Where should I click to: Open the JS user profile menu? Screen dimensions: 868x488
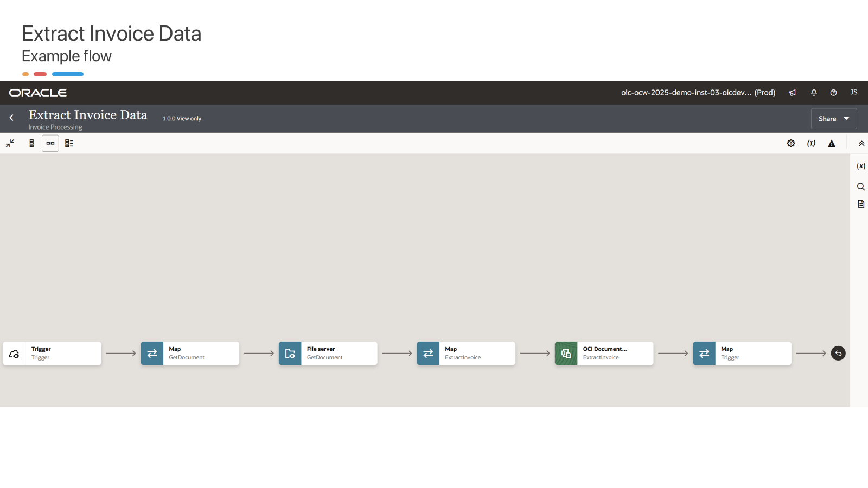[853, 92]
